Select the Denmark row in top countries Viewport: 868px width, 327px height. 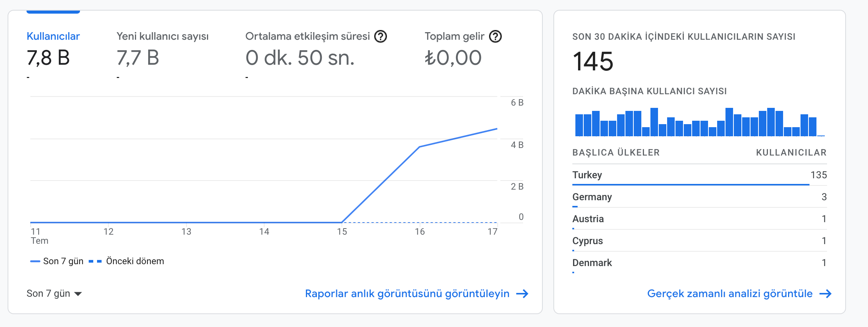coord(699,263)
